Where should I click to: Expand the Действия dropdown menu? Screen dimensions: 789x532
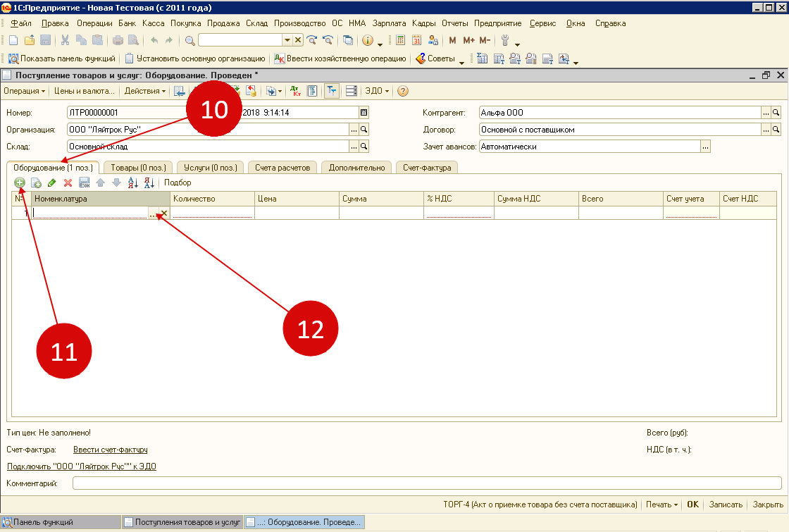point(145,91)
